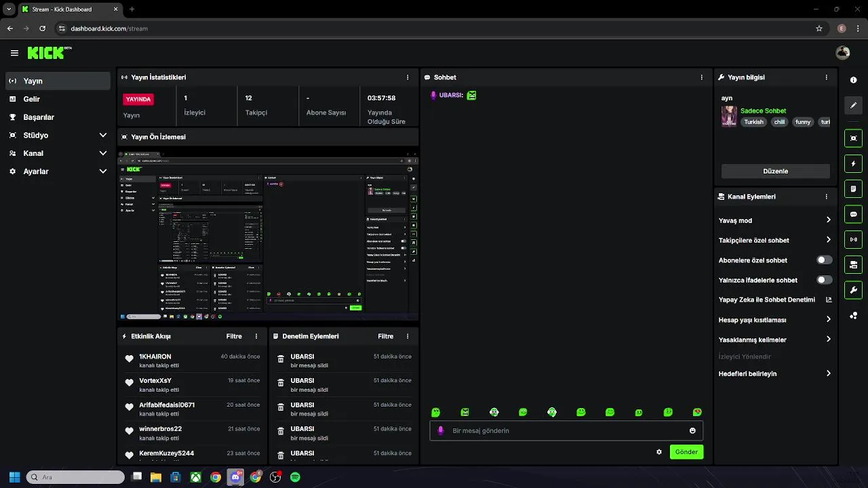The width and height of the screenshot is (868, 488).
Task: Toggle the stream preview panel icon
Action: pyautogui.click(x=853, y=138)
